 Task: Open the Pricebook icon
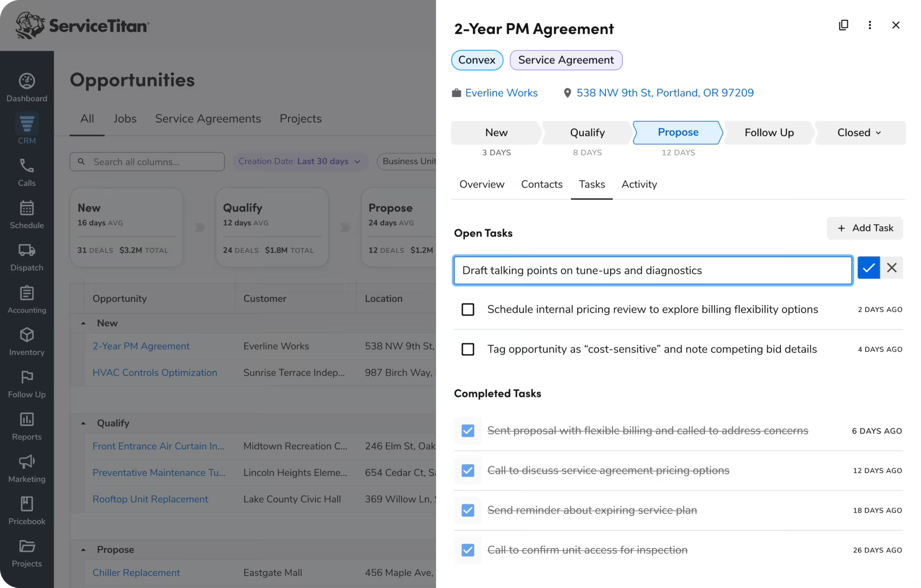coord(27,504)
